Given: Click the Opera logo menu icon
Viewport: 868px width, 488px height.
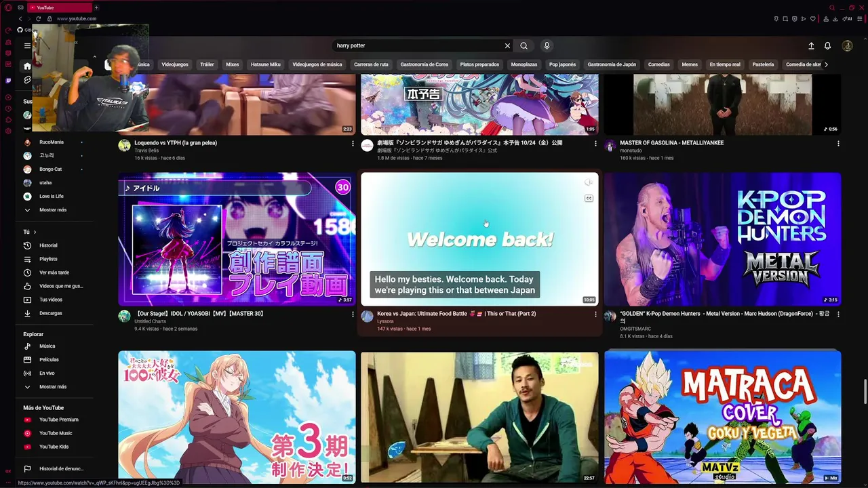Looking at the screenshot, I should [x=8, y=7].
